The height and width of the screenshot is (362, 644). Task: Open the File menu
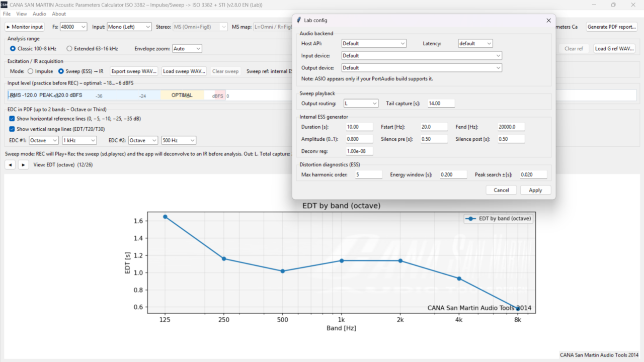pyautogui.click(x=7, y=14)
